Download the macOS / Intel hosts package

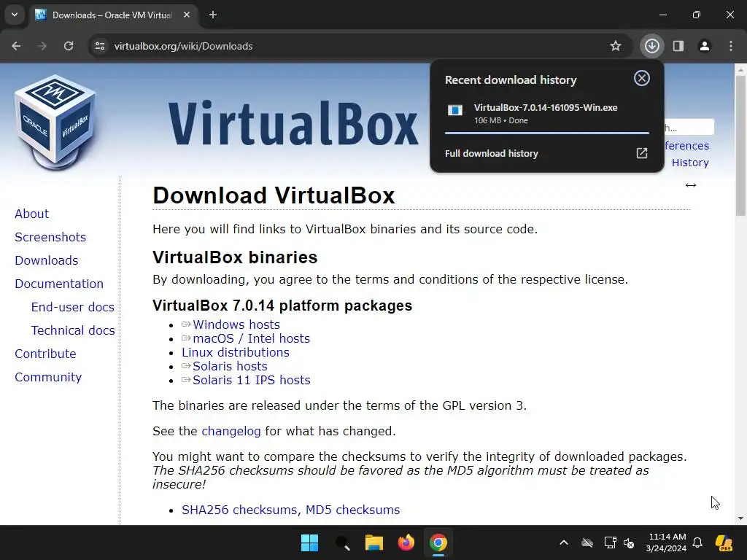coord(252,338)
